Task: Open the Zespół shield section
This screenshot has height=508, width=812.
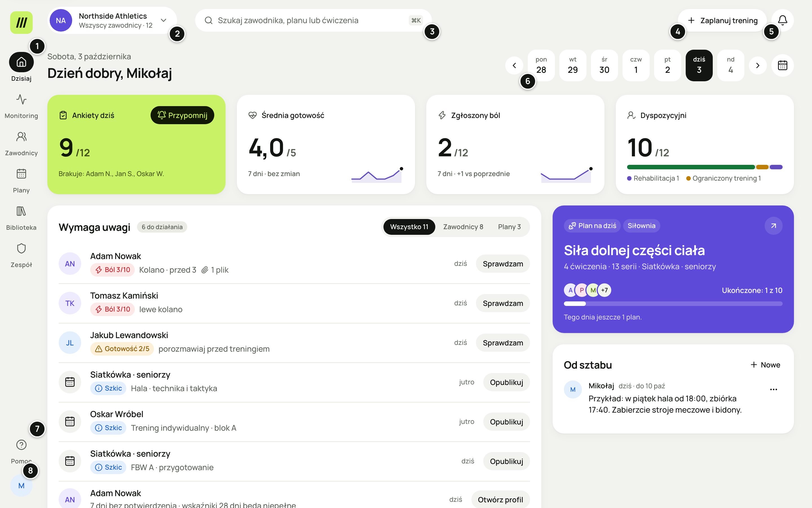Action: tap(21, 255)
